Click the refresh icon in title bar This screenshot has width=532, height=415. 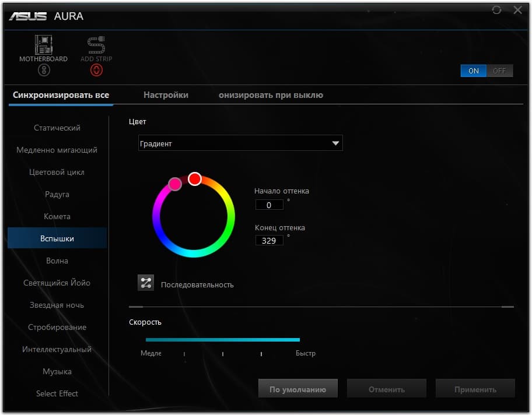[x=496, y=10]
